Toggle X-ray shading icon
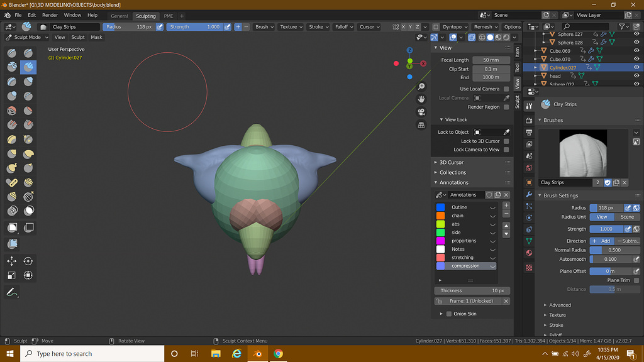The image size is (644, 362). point(472,37)
